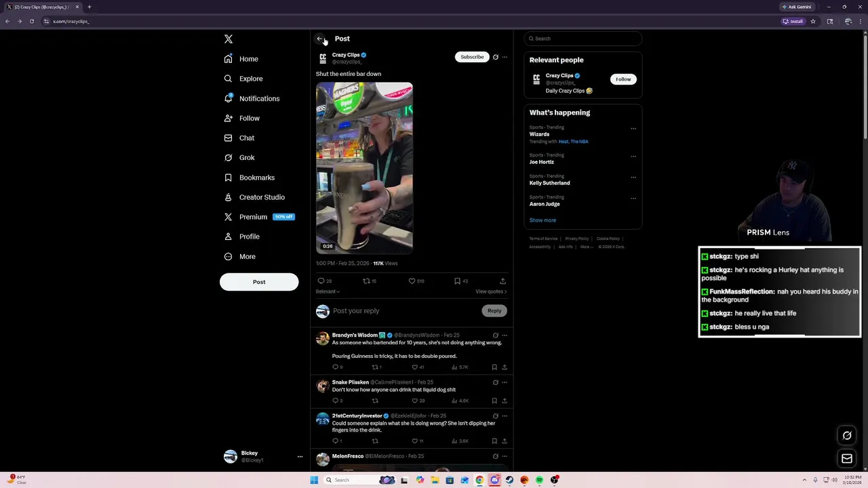Bookmark Brandyn's Wisdom reply
Viewport: 868px width, 488px height.
tap(494, 367)
